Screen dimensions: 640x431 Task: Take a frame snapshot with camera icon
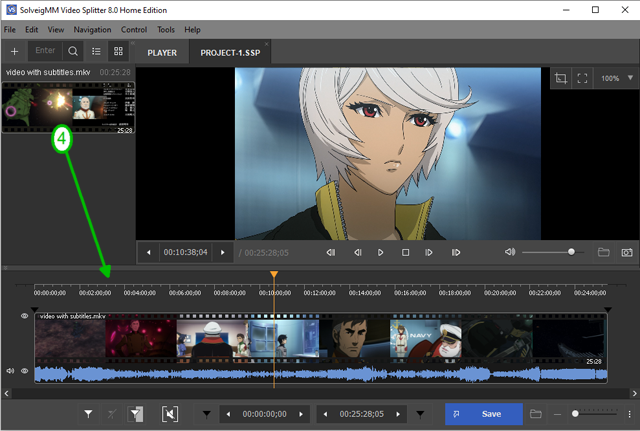627,252
